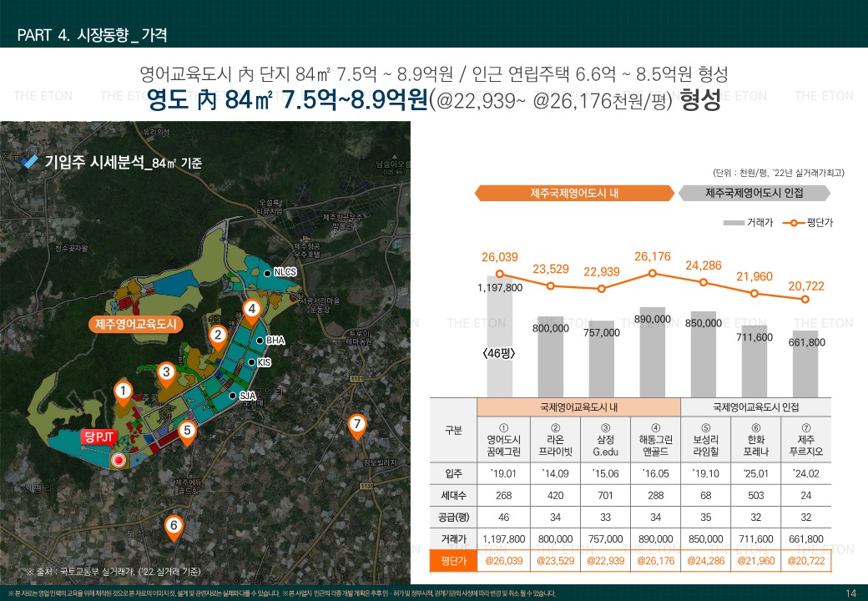Select the 제주국제영어도시 인접 gray tab

754,193
